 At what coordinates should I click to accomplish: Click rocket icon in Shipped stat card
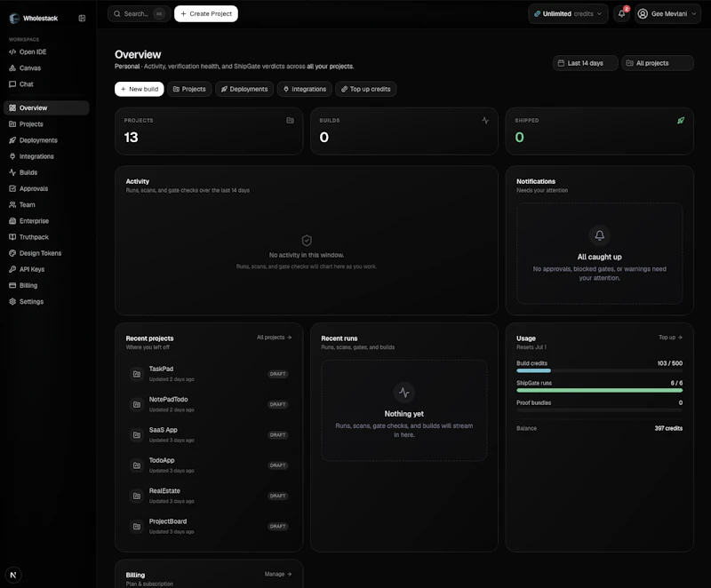click(681, 120)
